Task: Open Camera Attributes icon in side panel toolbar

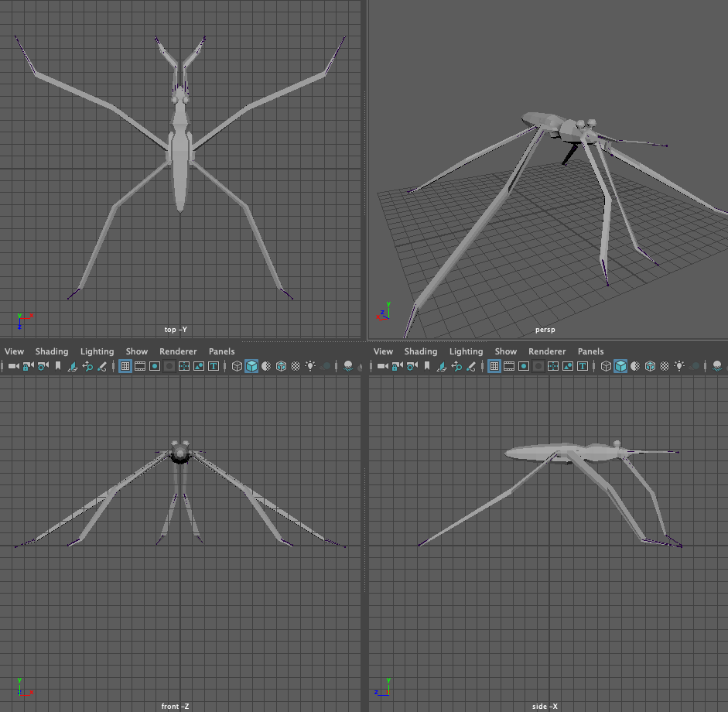Action: coord(412,367)
